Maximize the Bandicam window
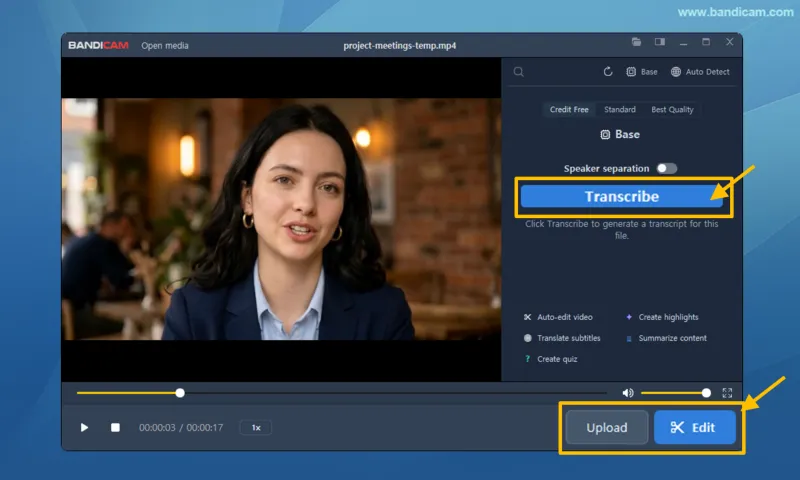800x480 pixels. point(706,42)
